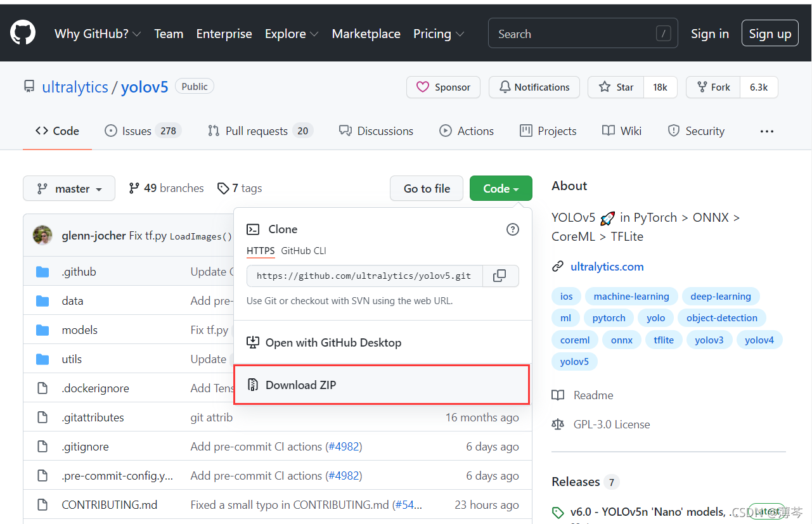Click the help question mark in Clone panel
812x524 pixels.
[x=513, y=229]
